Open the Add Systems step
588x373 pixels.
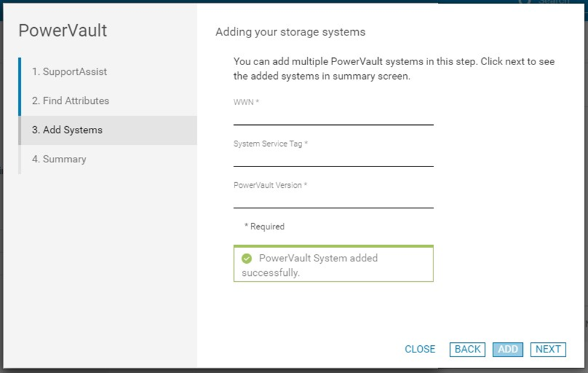pos(67,130)
